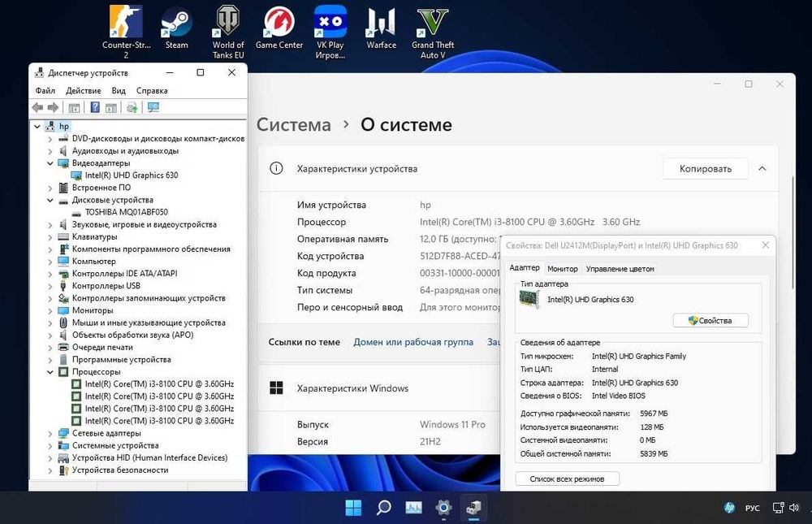Collapse Характеристики устройства section chevron
The image size is (812, 524).
[x=762, y=168]
